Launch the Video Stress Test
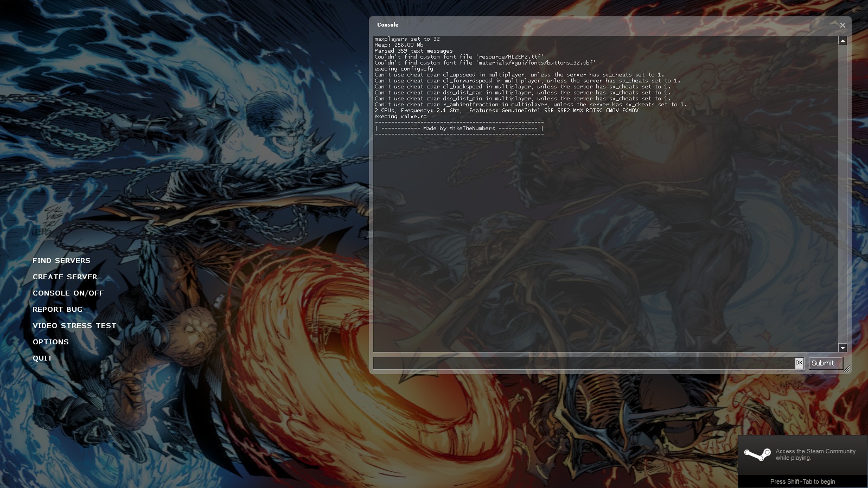The height and width of the screenshot is (488, 868). (x=74, y=326)
